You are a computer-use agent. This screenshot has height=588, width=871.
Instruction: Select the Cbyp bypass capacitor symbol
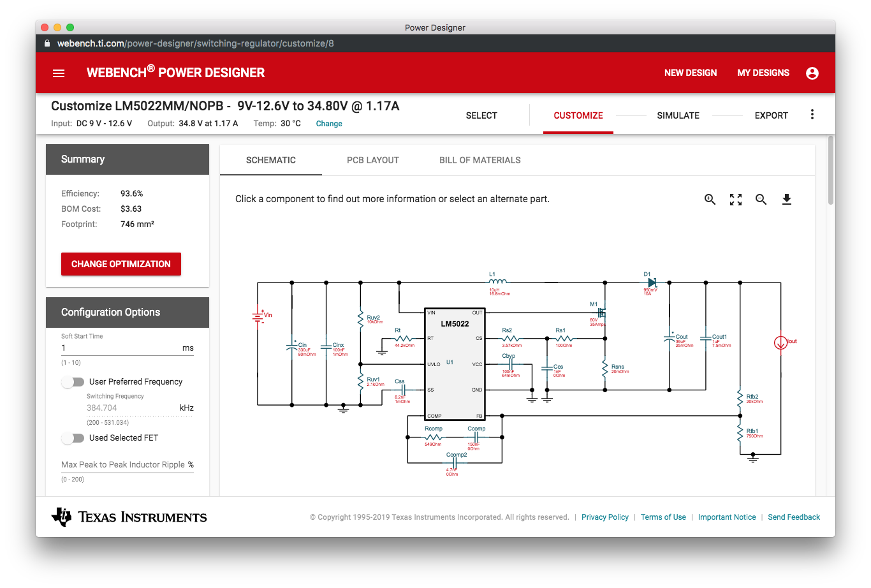point(510,365)
